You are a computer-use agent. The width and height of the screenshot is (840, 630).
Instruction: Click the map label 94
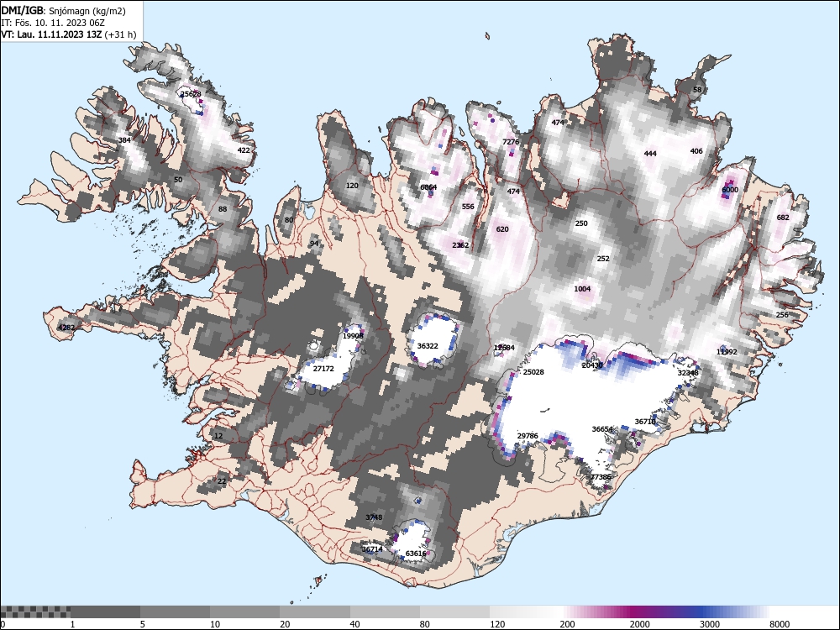pyautogui.click(x=314, y=244)
